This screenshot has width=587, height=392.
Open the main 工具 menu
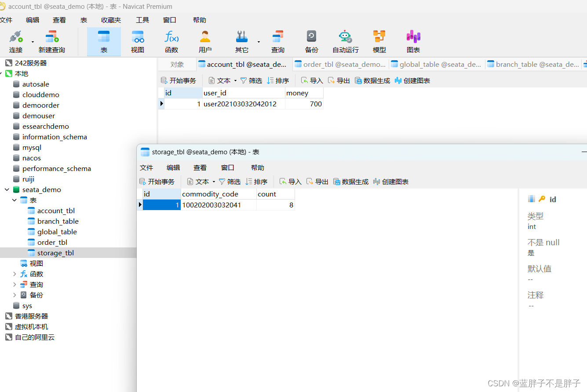(142, 20)
